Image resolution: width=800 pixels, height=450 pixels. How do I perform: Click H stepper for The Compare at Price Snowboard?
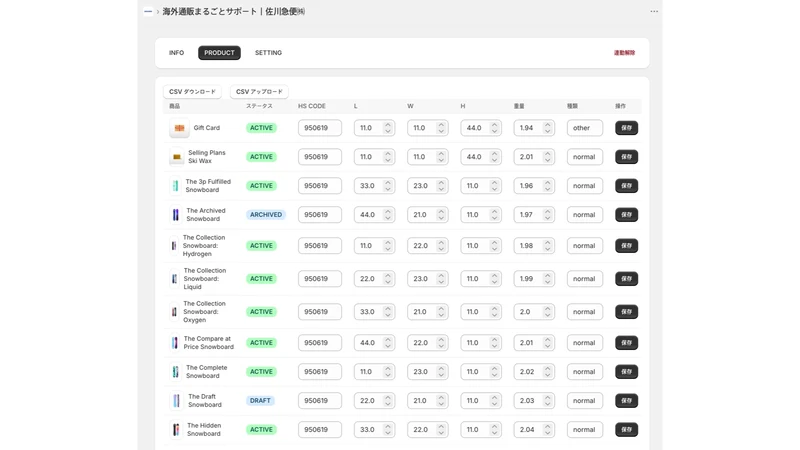coord(494,343)
